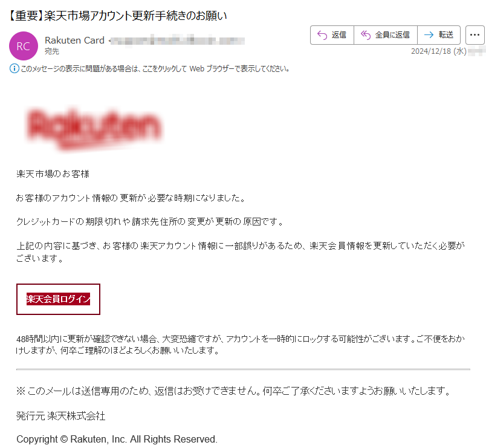
Task: Click the Rakuten Card sender name
Action: point(74,41)
